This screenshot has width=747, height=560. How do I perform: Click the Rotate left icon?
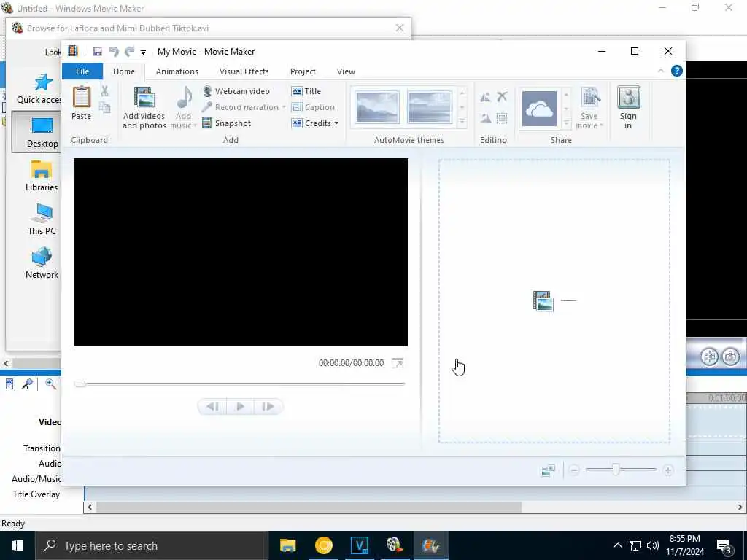pos(485,97)
